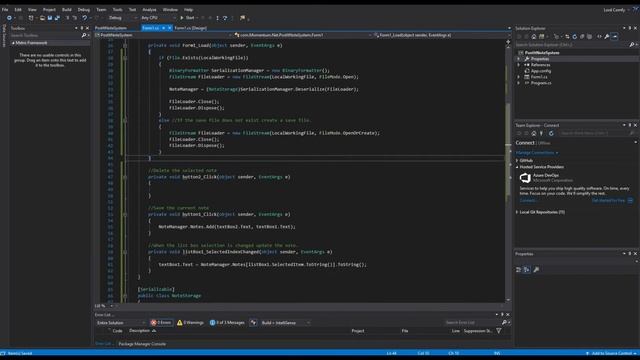Select App.config in Solution Explorer
Viewport: 640px width, 360px height.
(x=541, y=71)
